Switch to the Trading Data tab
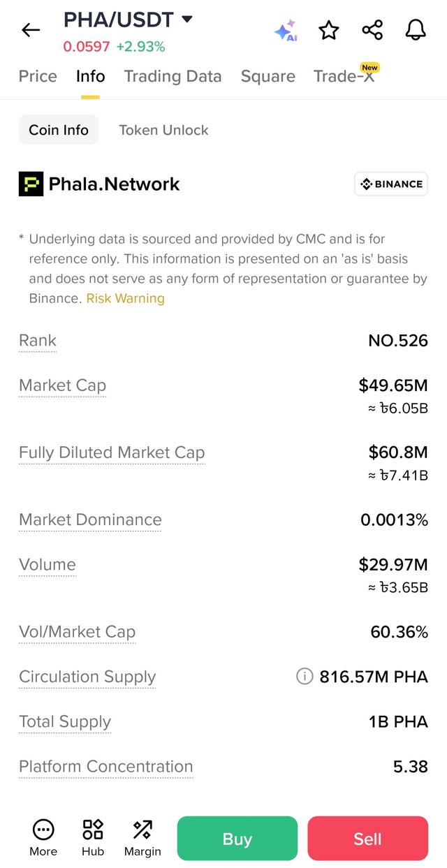This screenshot has height=868, width=447. coord(173,76)
